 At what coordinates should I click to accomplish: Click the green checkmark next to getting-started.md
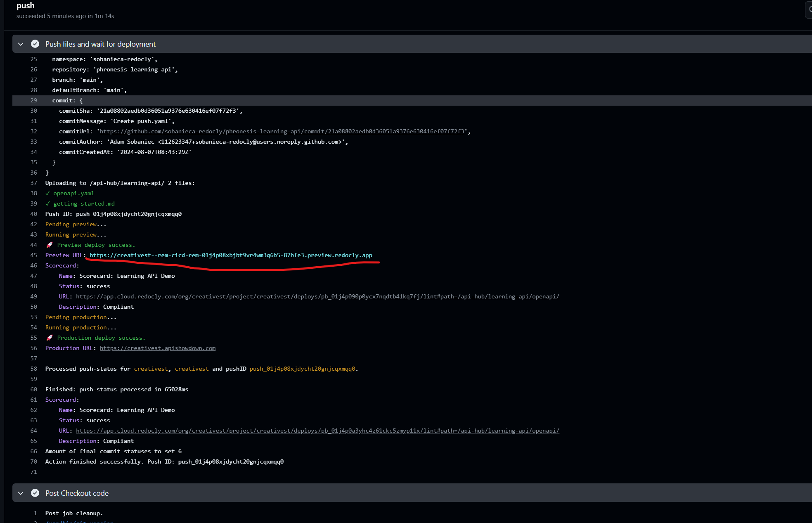[47, 204]
